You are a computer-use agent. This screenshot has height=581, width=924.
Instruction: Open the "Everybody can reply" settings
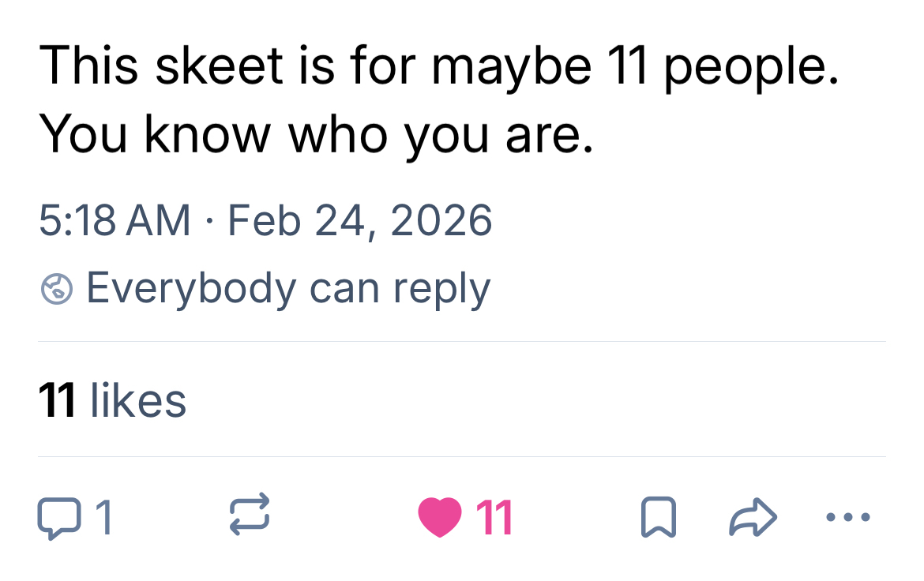tap(287, 288)
